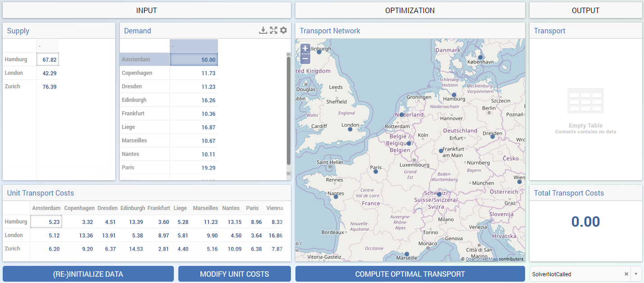Select Frankfurt demand value 10.36
Screen dimensions: 644x283
click(x=194, y=114)
